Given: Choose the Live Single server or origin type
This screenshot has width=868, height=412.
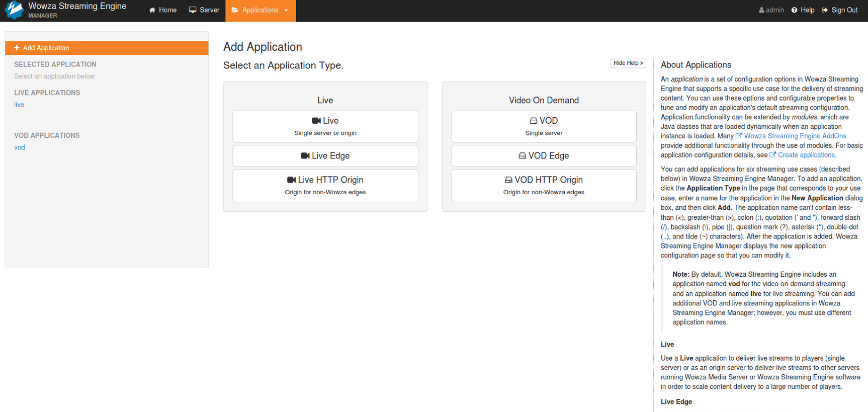Looking at the screenshot, I should [x=325, y=126].
